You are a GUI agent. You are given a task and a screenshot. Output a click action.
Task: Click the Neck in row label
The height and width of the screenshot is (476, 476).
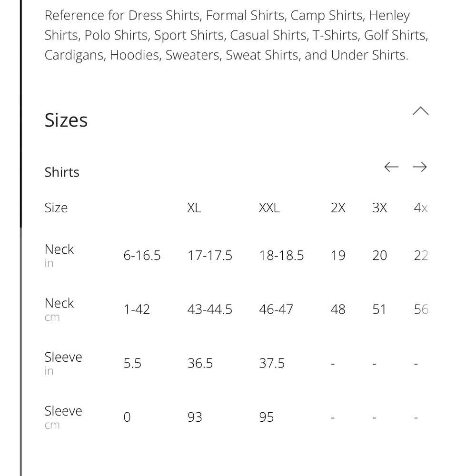point(59,255)
